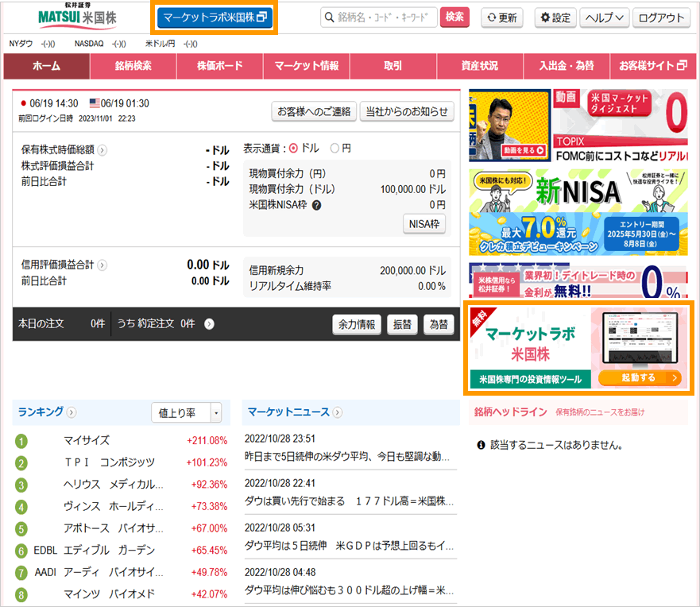
Task: Select rank 2 TPI コンポジッツ row
Action: (x=122, y=462)
